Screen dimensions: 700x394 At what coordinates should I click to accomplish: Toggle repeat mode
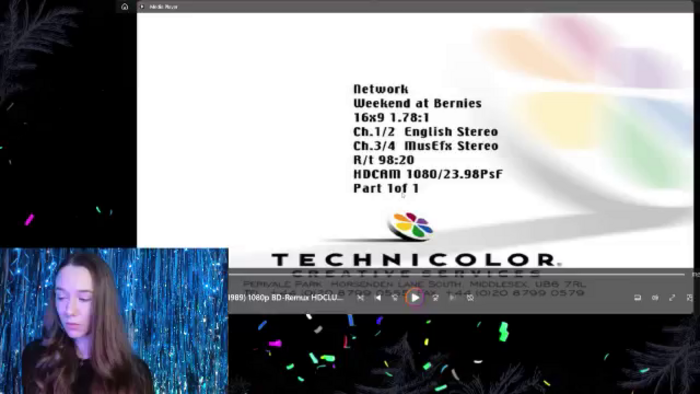coord(470,298)
